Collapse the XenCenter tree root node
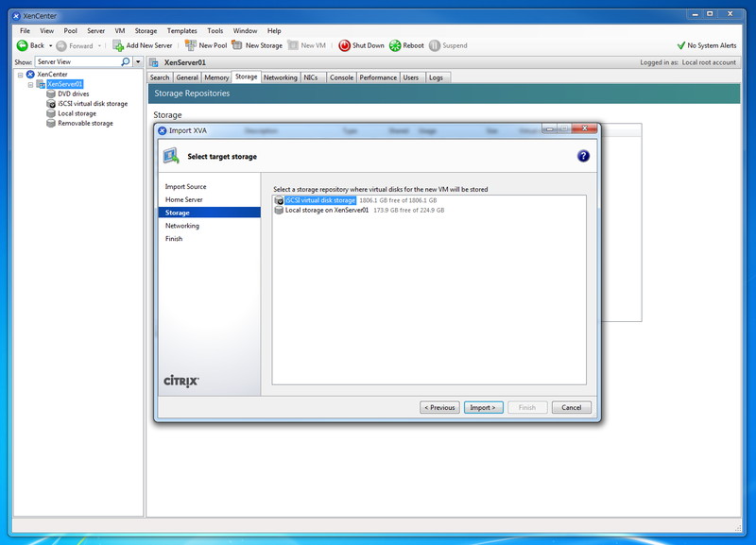 click(20, 75)
